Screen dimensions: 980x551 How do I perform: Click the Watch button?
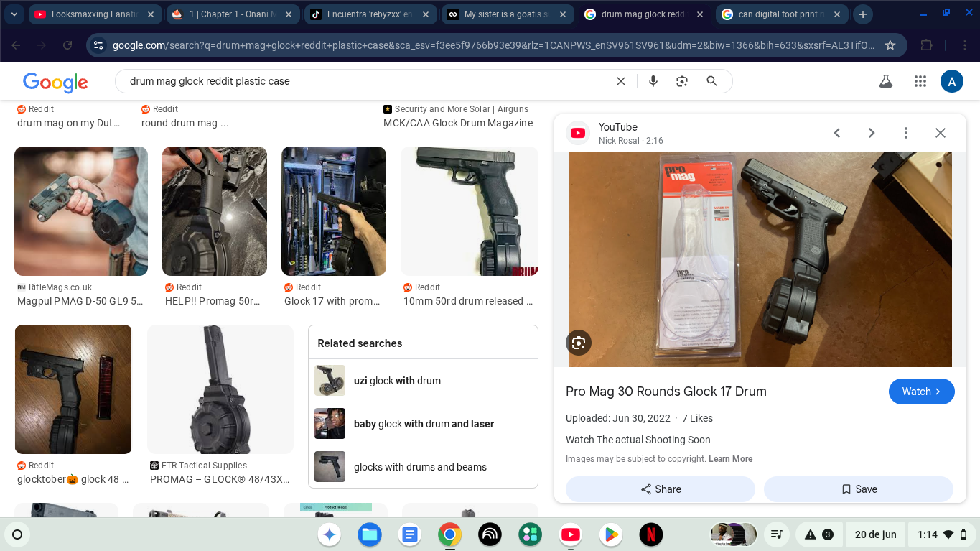point(922,392)
